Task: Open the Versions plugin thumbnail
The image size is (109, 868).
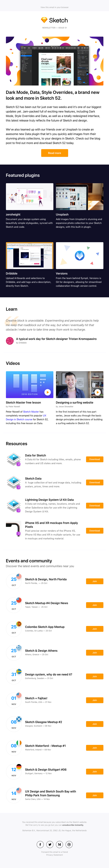Action: coord(79,256)
